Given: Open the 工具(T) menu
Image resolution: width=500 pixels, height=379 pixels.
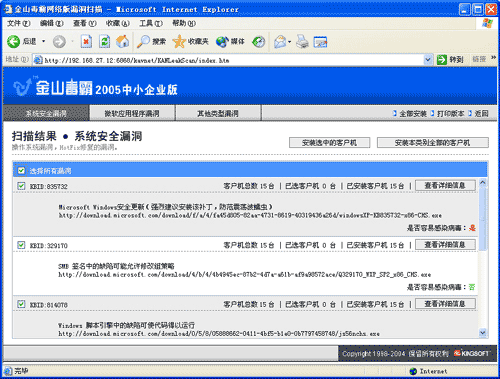Looking at the screenshot, I should [x=151, y=23].
